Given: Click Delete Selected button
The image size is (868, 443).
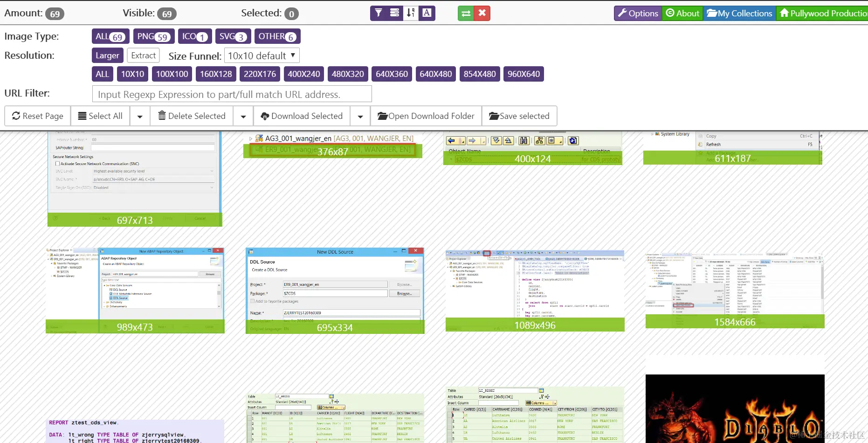Looking at the screenshot, I should pos(192,116).
